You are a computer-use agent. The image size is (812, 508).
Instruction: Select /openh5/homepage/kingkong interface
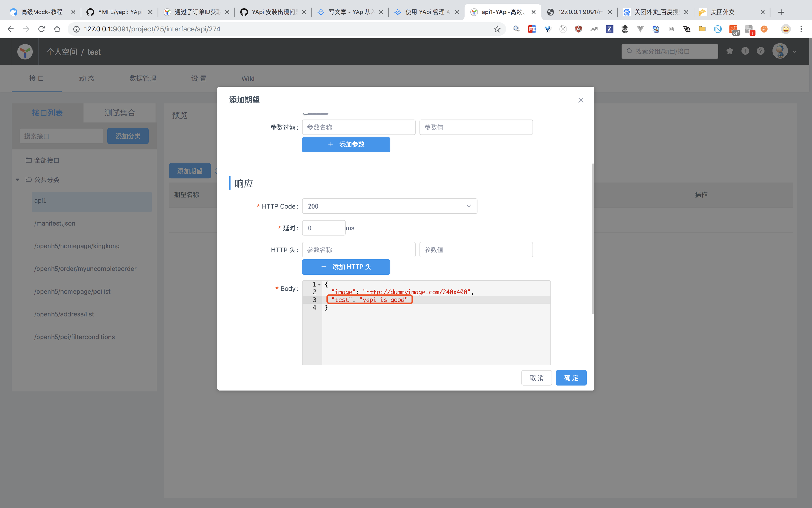pyautogui.click(x=77, y=246)
